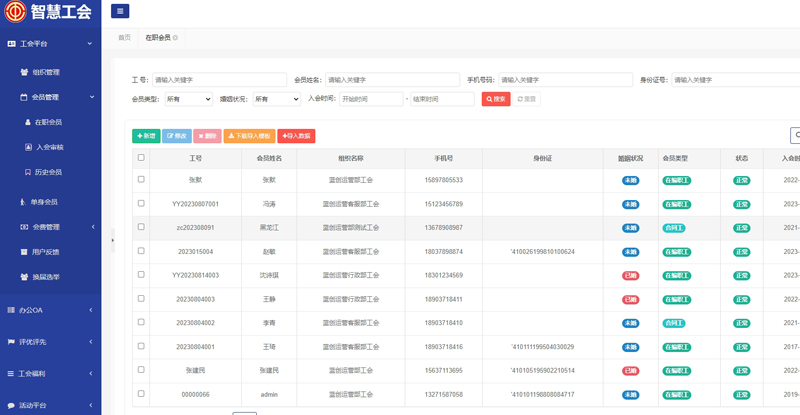Click the red 导入数据 button
The image size is (800, 415).
(x=296, y=136)
